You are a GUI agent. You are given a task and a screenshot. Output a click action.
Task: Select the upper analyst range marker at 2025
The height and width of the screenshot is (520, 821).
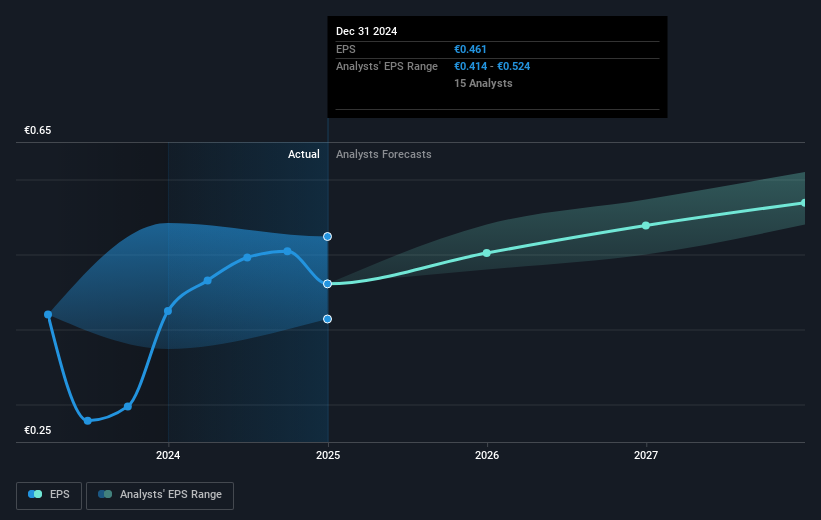point(327,237)
